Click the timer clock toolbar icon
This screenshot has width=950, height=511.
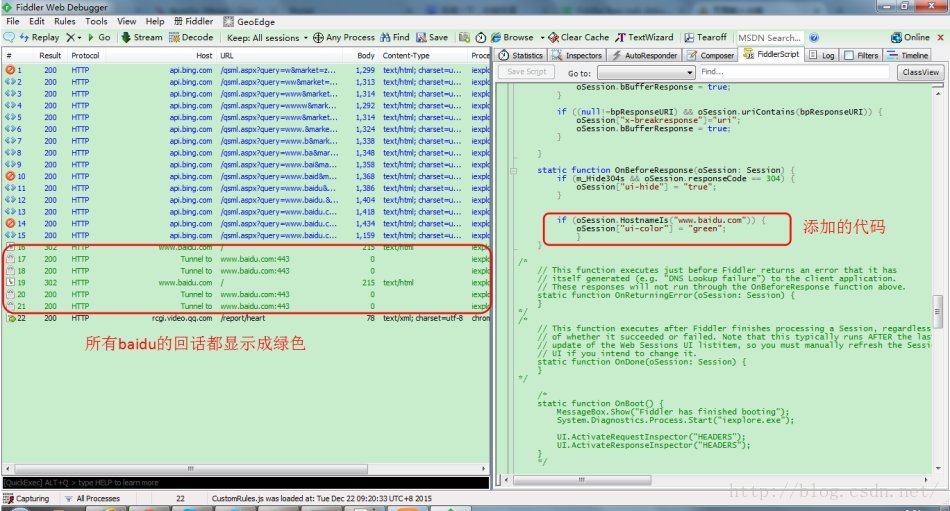pyautogui.click(x=480, y=38)
